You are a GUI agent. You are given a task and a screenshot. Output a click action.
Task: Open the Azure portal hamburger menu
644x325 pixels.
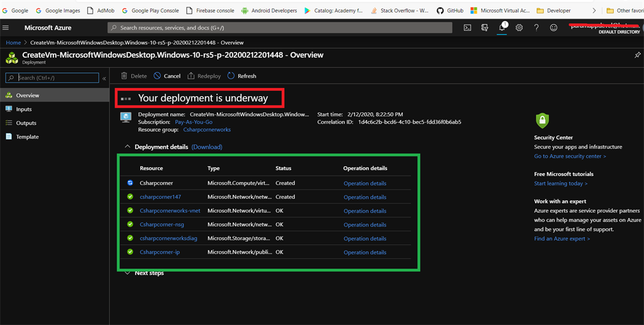5,28
